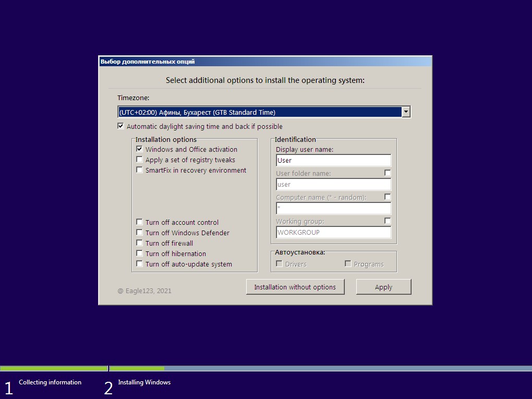
Task: Check Turn off auto-update system
Action: point(139,263)
